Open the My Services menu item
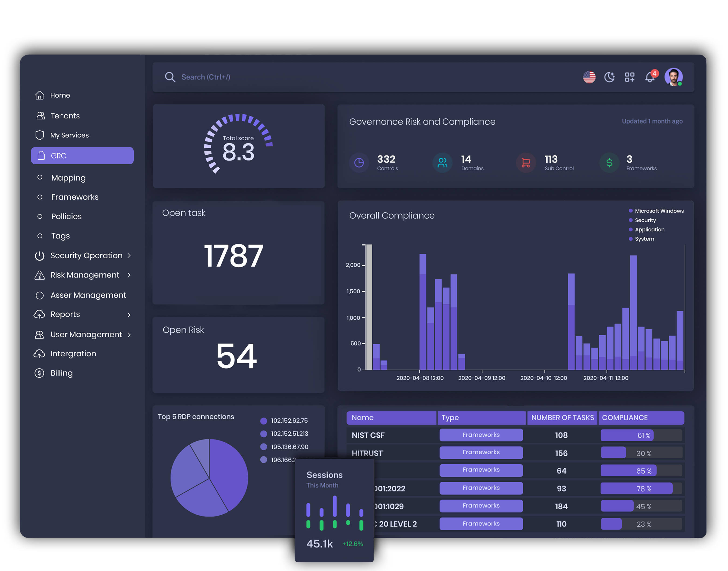Screen dimensions: 728x571 pyautogui.click(x=70, y=135)
